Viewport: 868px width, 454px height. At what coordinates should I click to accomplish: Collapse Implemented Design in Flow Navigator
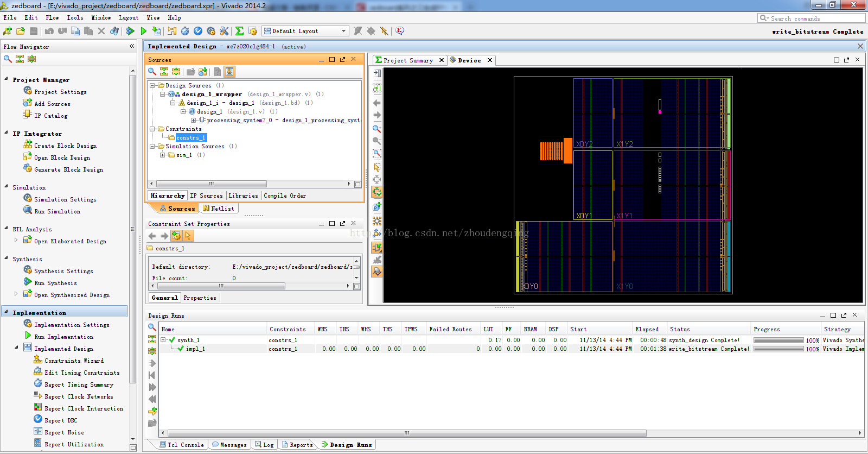coord(16,347)
